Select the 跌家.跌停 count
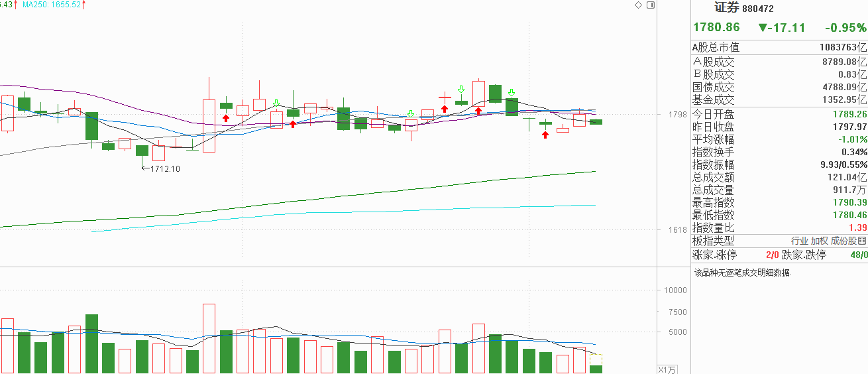This screenshot has width=868, height=374. pos(859,255)
